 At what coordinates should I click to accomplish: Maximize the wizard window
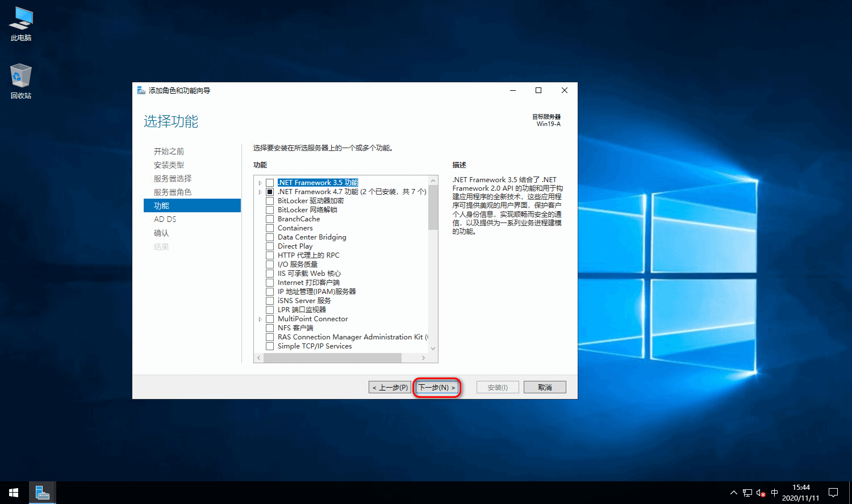pos(538,90)
